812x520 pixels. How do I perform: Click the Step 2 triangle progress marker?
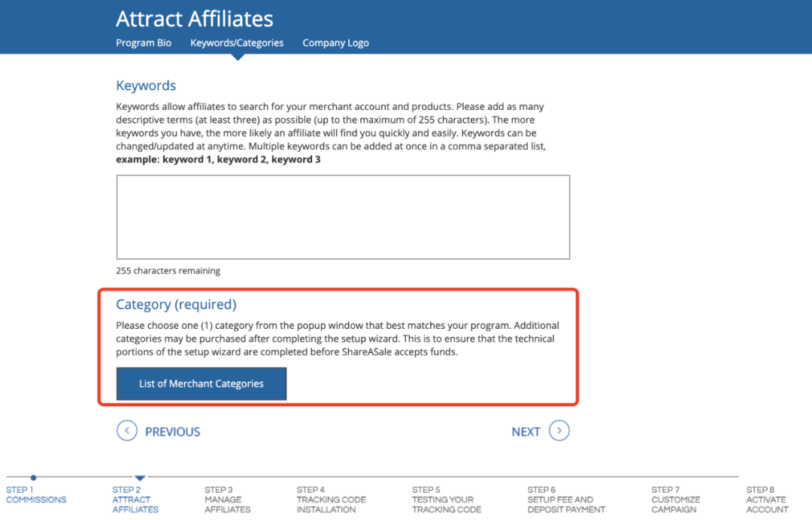tap(140, 478)
